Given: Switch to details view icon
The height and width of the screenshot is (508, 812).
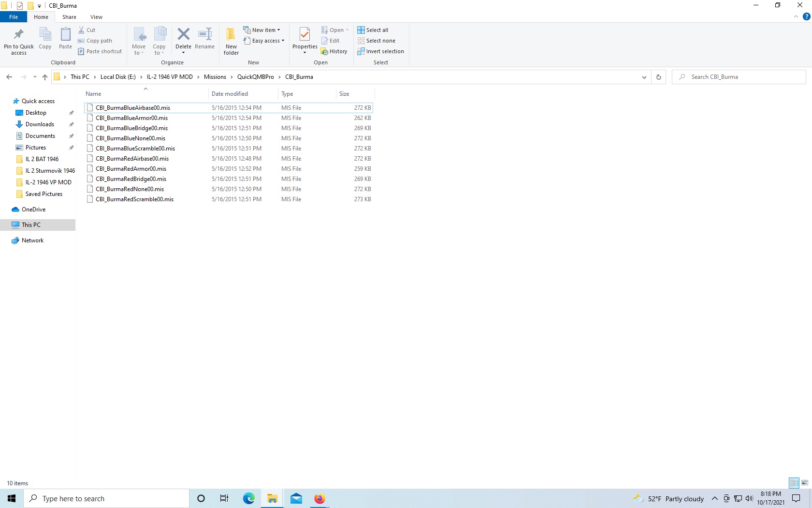Looking at the screenshot, I should click(794, 483).
